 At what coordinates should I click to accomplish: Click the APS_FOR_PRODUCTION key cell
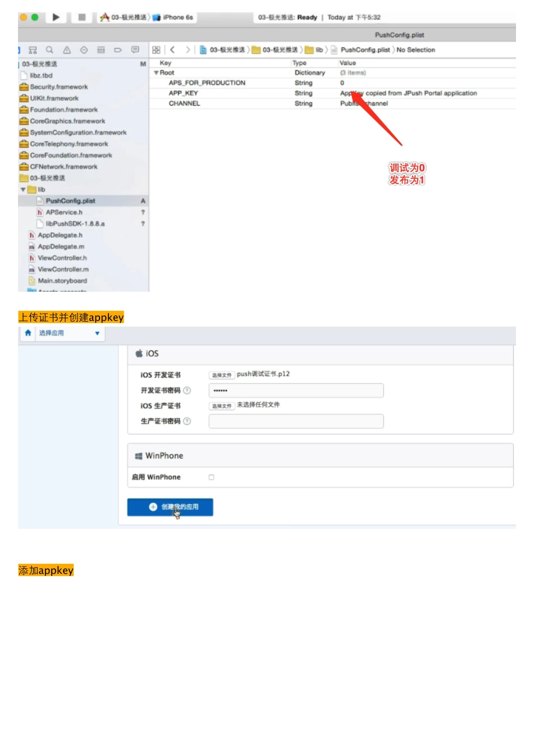tap(207, 83)
